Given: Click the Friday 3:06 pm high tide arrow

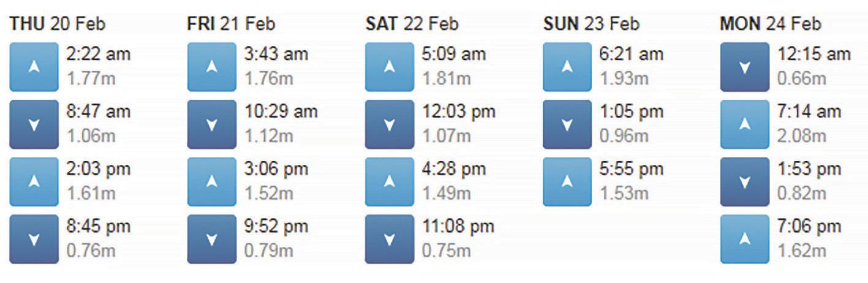Looking at the screenshot, I should tap(212, 182).
